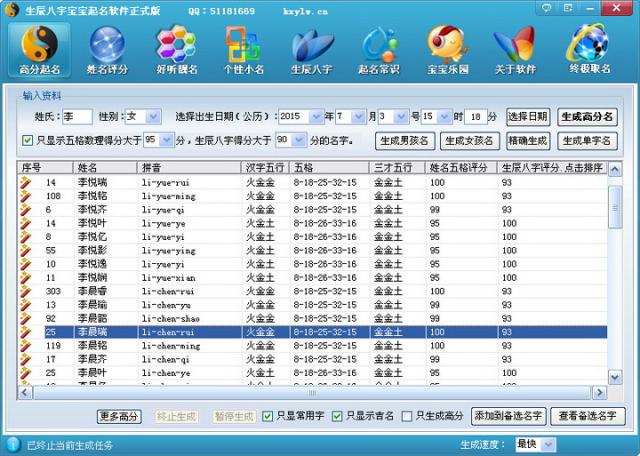Toggle the 只显常用字 checkbox
The width and height of the screenshot is (640, 456).
(x=268, y=416)
